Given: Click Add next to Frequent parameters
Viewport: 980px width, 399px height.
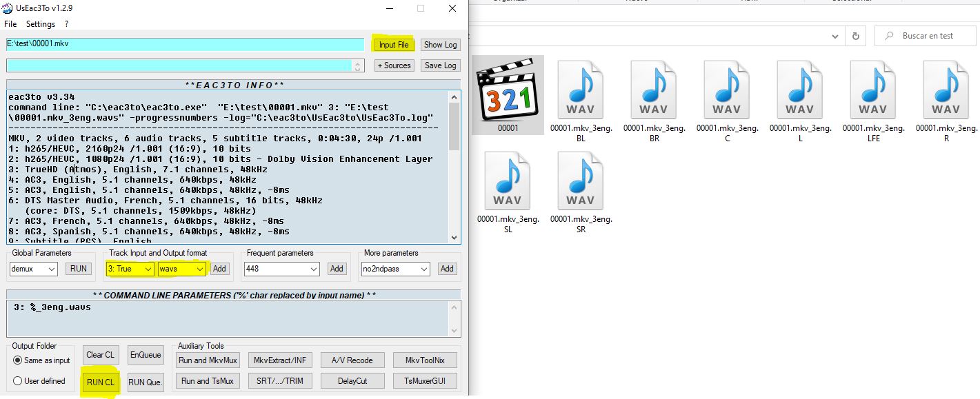Looking at the screenshot, I should (x=337, y=269).
